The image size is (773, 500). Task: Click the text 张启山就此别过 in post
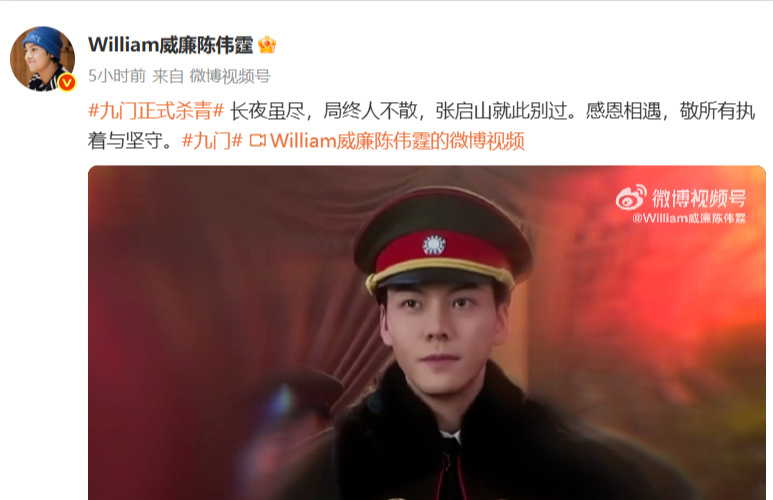coord(501,111)
